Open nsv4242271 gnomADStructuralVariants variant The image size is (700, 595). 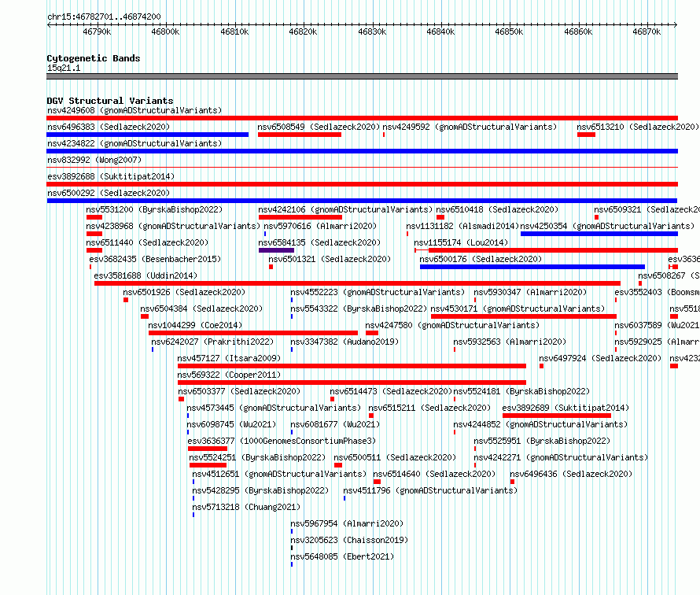click(x=561, y=457)
